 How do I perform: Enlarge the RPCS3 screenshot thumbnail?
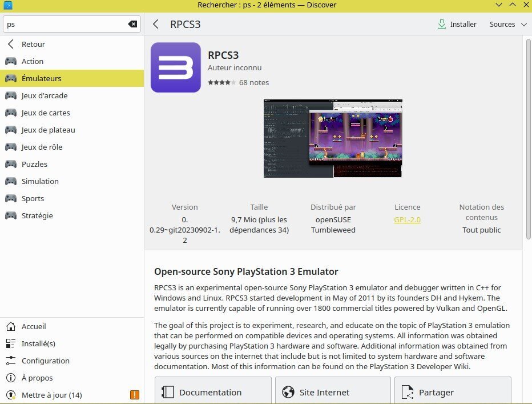tap(333, 138)
